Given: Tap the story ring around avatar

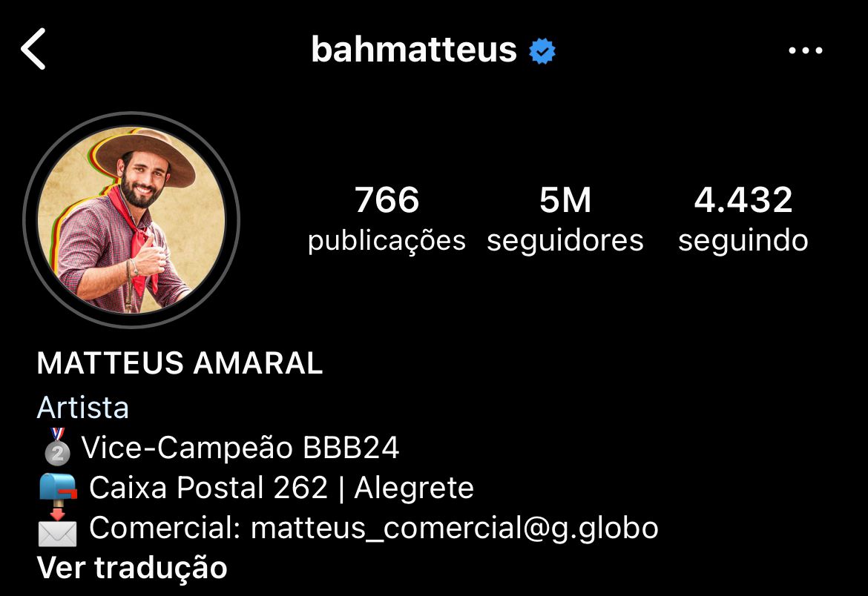Looking at the screenshot, I should (x=131, y=220).
